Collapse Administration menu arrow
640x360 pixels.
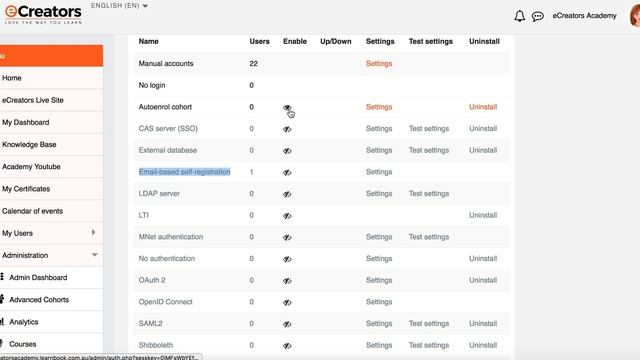(x=95, y=255)
